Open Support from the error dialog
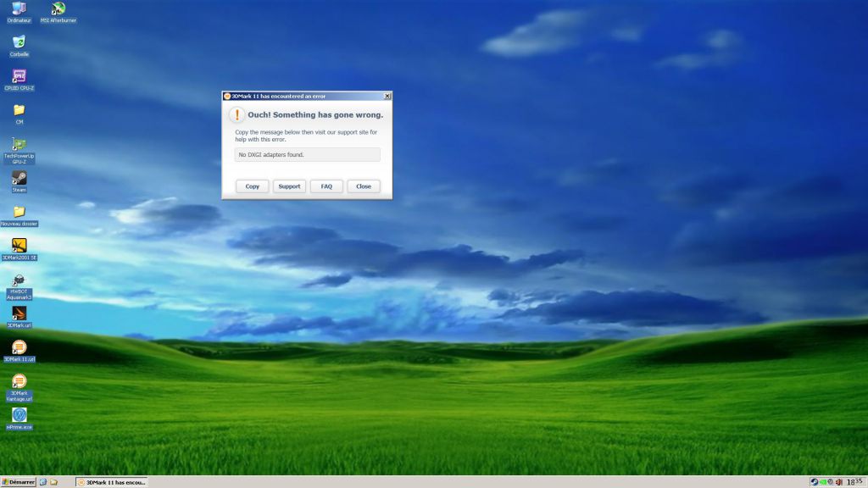 (x=289, y=186)
